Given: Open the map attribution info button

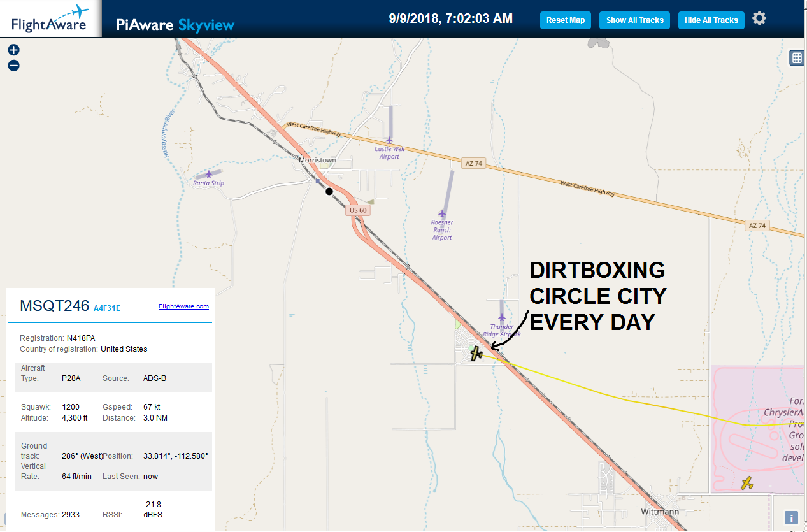Looking at the screenshot, I should tap(791, 518).
